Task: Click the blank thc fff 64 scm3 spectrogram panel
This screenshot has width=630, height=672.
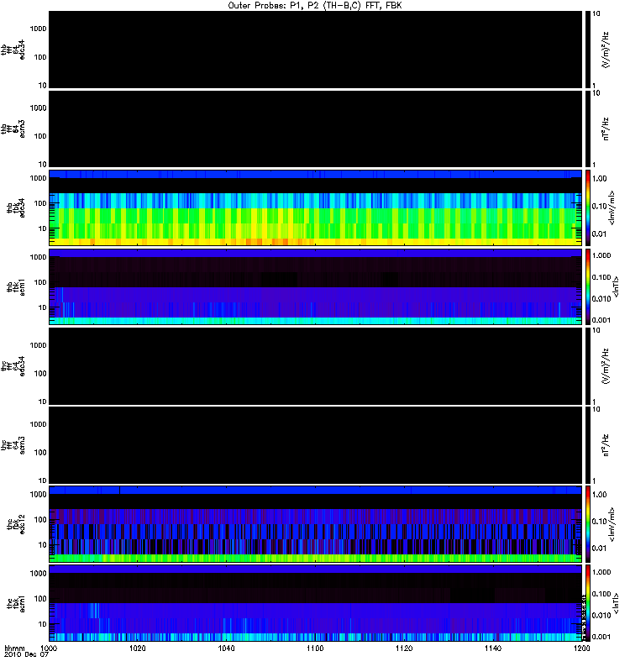Action: [x=315, y=445]
